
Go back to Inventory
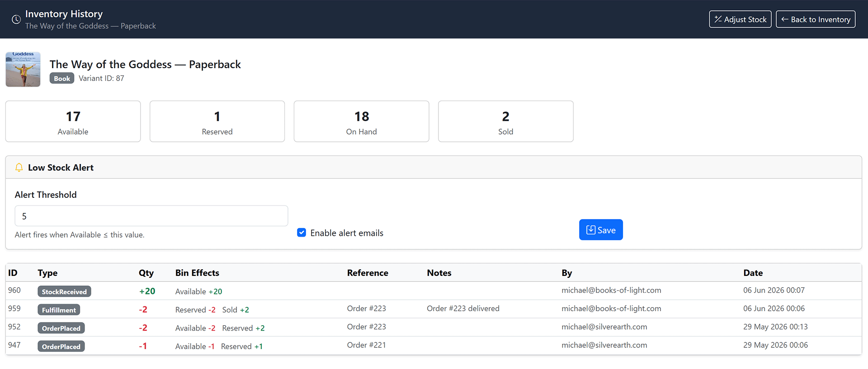(x=816, y=19)
